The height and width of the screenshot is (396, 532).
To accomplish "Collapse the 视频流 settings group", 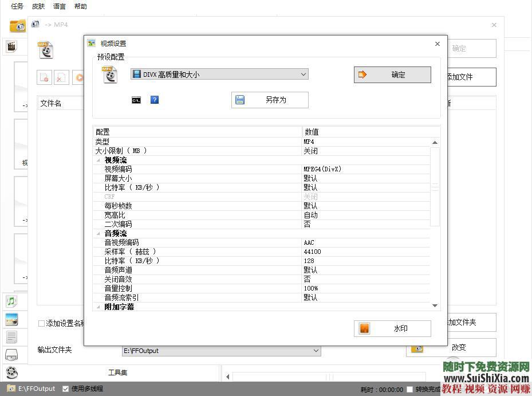I will pos(98,160).
